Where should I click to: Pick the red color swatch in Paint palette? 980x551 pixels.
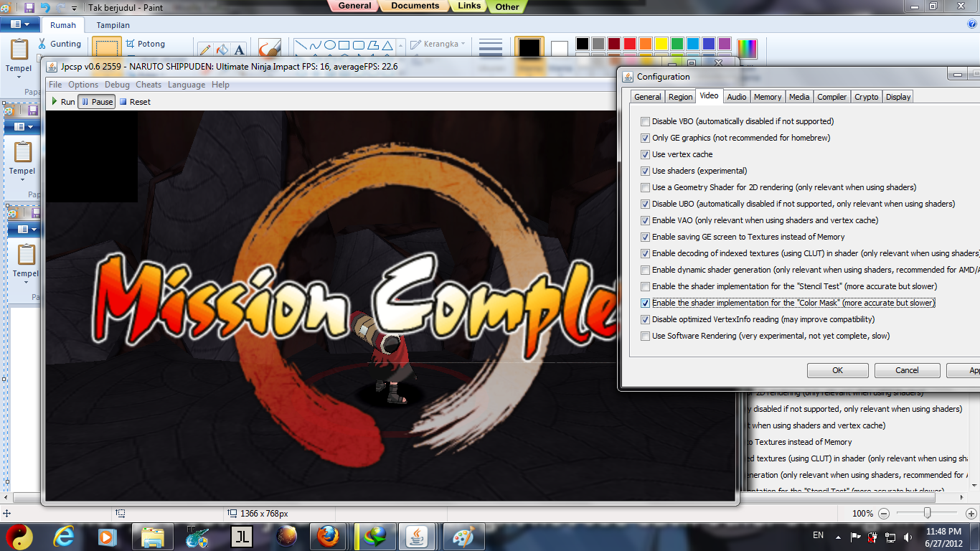pos(629,44)
